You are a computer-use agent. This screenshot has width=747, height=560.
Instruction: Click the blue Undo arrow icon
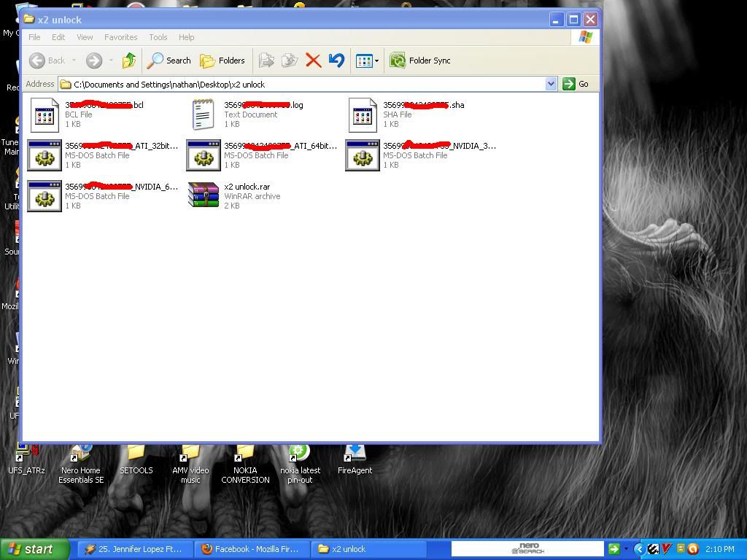pyautogui.click(x=336, y=61)
